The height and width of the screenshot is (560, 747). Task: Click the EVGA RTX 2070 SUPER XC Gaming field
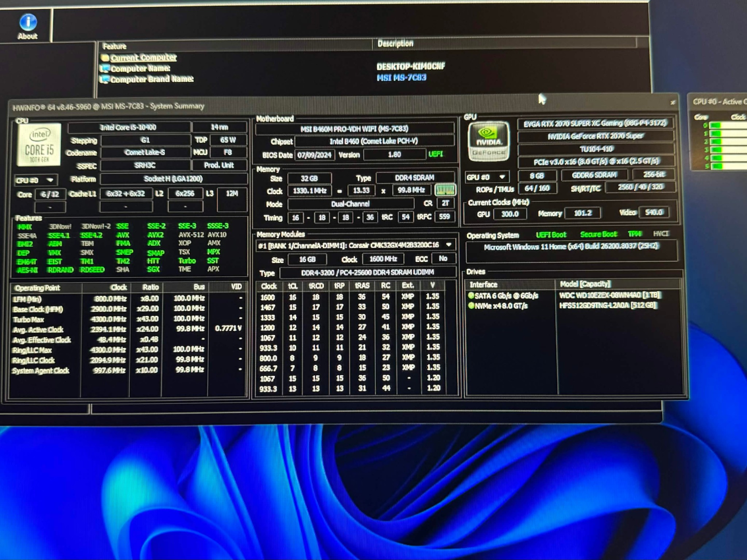tap(595, 124)
